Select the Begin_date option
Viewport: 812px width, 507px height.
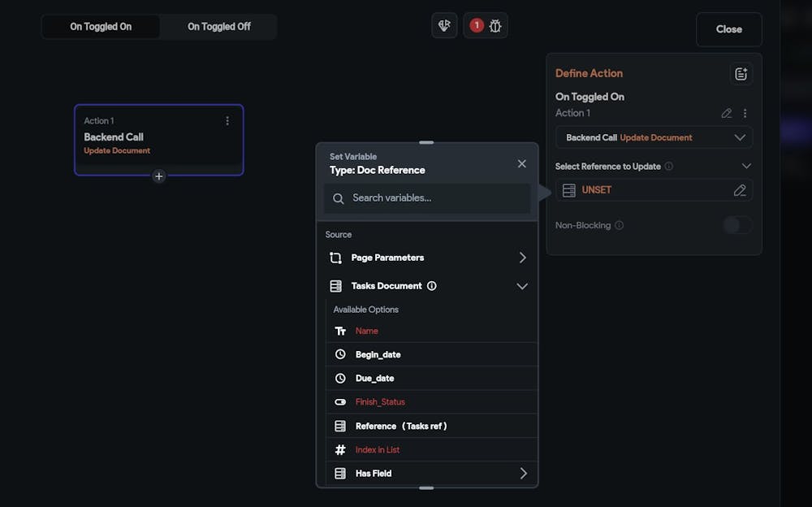[x=431, y=354]
